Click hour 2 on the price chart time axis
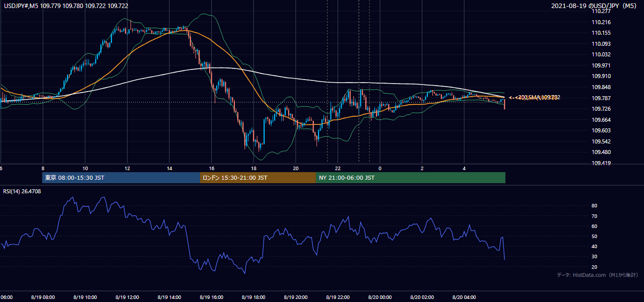Screen dimensions: 644x302 [422, 168]
